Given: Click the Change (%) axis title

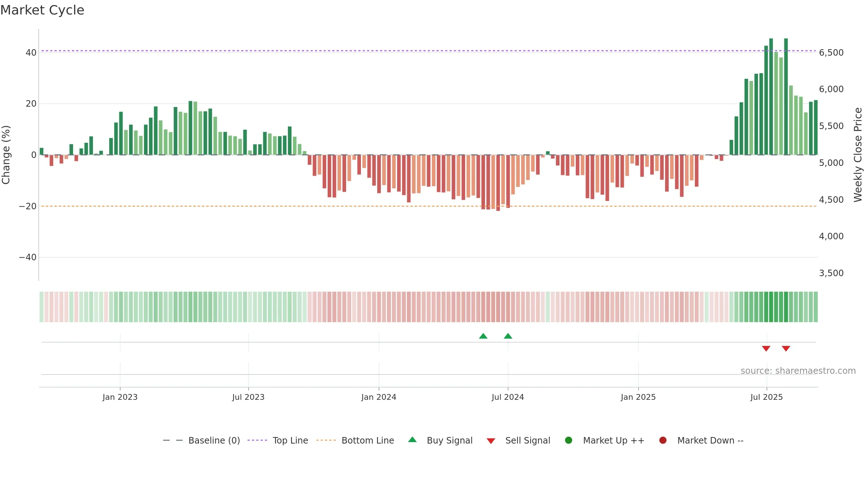Looking at the screenshot, I should pos(6,155).
